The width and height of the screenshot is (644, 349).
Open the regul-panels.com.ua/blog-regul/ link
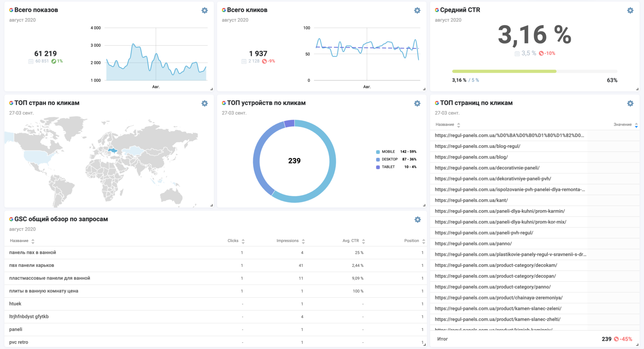click(477, 146)
